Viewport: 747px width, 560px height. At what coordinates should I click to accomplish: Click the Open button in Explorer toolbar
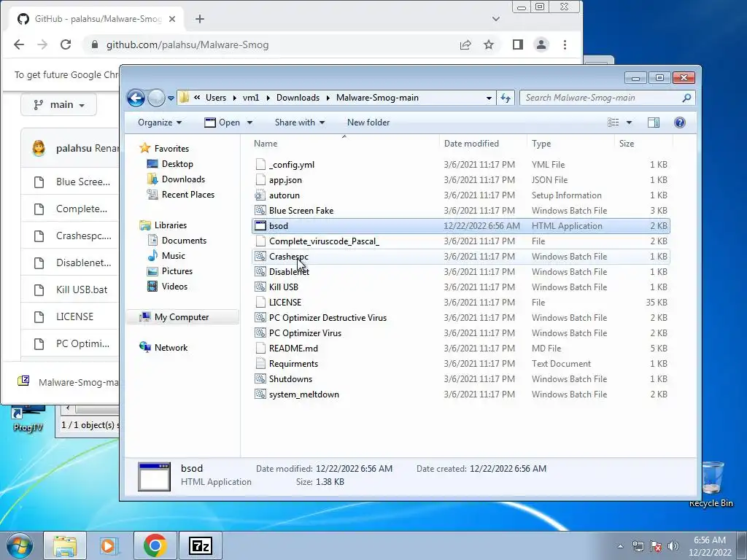pyautogui.click(x=222, y=122)
